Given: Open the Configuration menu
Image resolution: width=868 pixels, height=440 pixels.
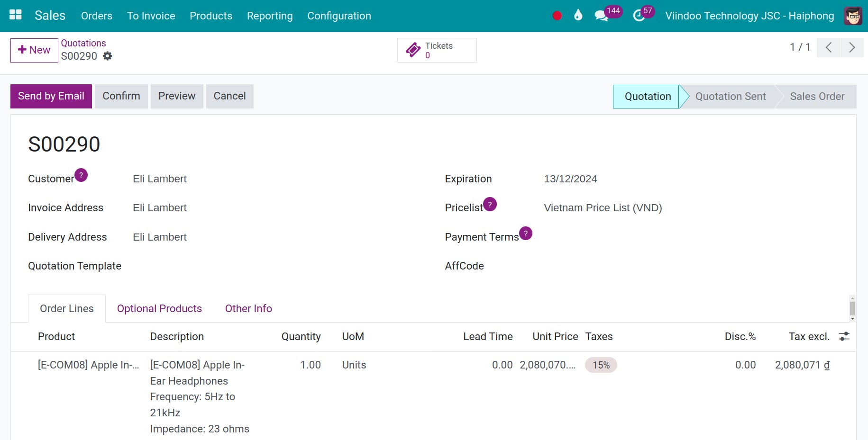Looking at the screenshot, I should pyautogui.click(x=339, y=16).
